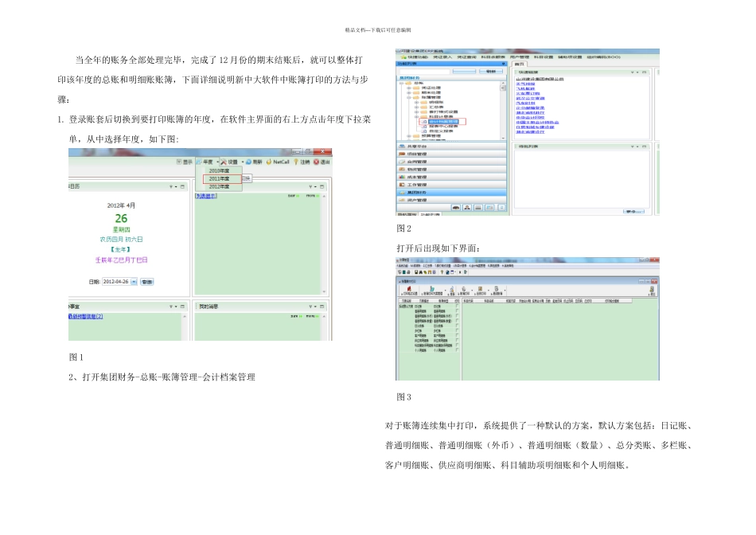Toggle the 显示 checkbox in figure 1 toolbar
The height and width of the screenshot is (535, 756).
(179, 162)
